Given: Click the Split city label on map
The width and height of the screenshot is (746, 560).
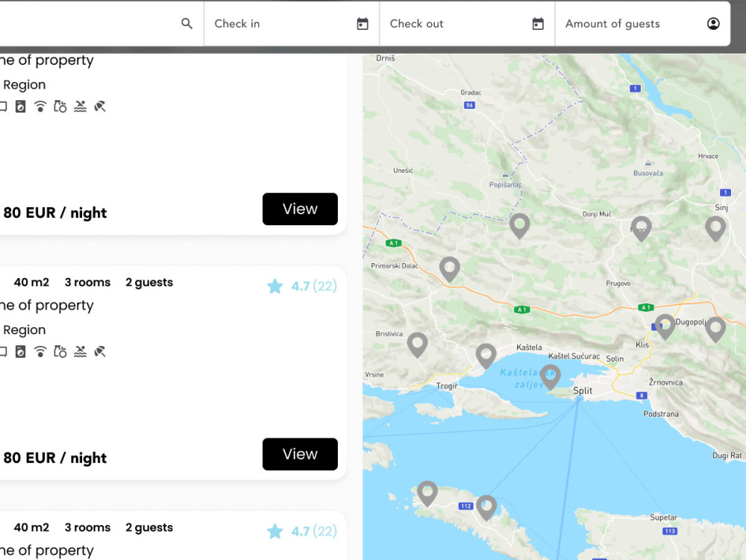Looking at the screenshot, I should (x=583, y=390).
